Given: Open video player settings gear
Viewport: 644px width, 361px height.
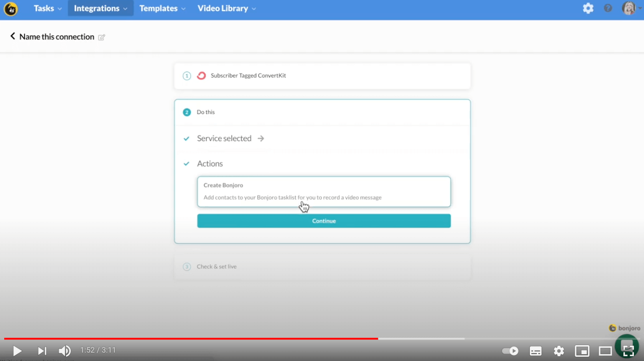Looking at the screenshot, I should tap(559, 351).
